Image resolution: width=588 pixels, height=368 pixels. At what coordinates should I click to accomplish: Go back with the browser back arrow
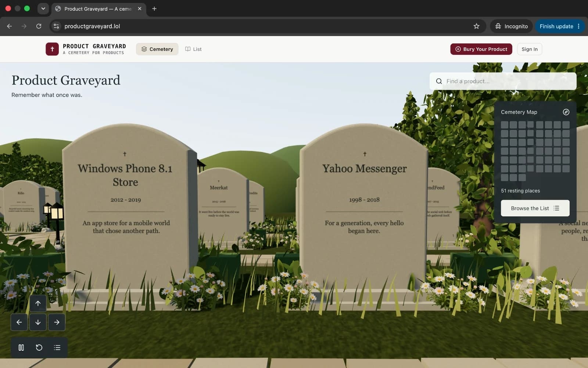(10, 26)
